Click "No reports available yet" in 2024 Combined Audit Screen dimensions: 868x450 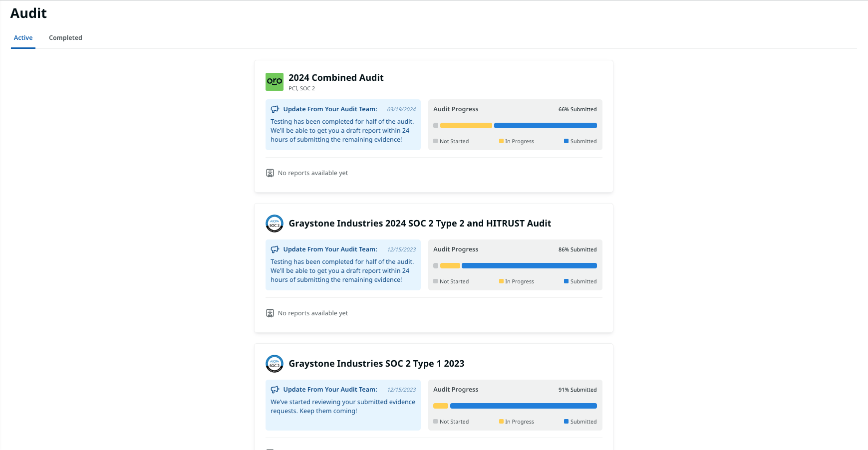coord(313,173)
